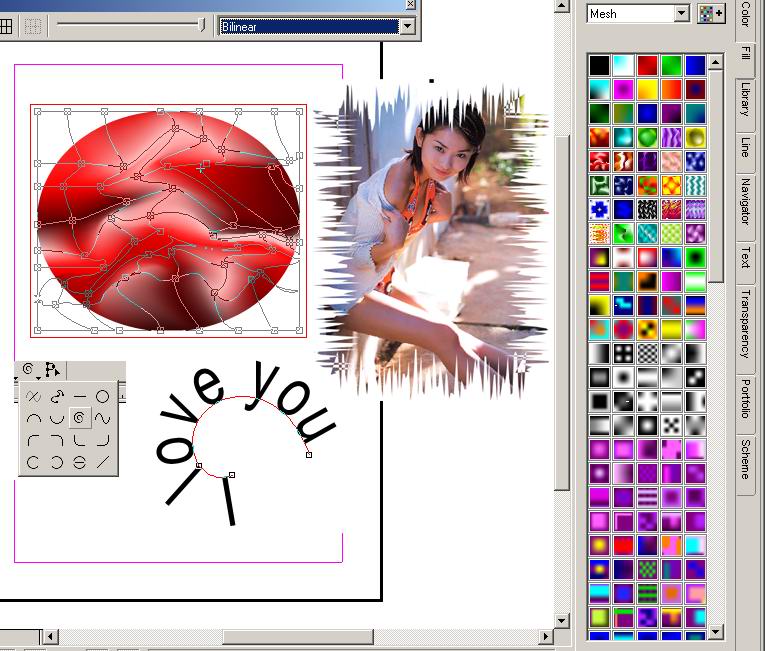Click the horizontal scrollbar thumb
The image size is (765, 651).
(x=298, y=636)
